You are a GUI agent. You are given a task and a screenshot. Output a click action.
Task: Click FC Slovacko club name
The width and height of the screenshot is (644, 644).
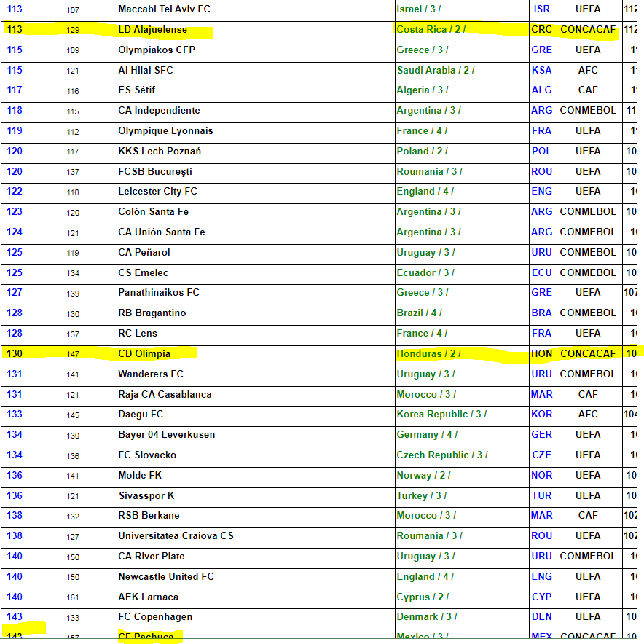[147, 455]
